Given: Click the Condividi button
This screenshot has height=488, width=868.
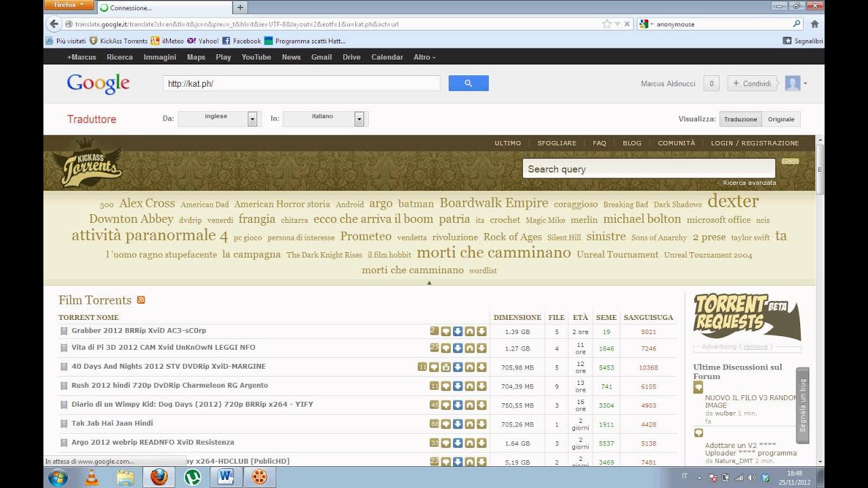Looking at the screenshot, I should pos(752,83).
